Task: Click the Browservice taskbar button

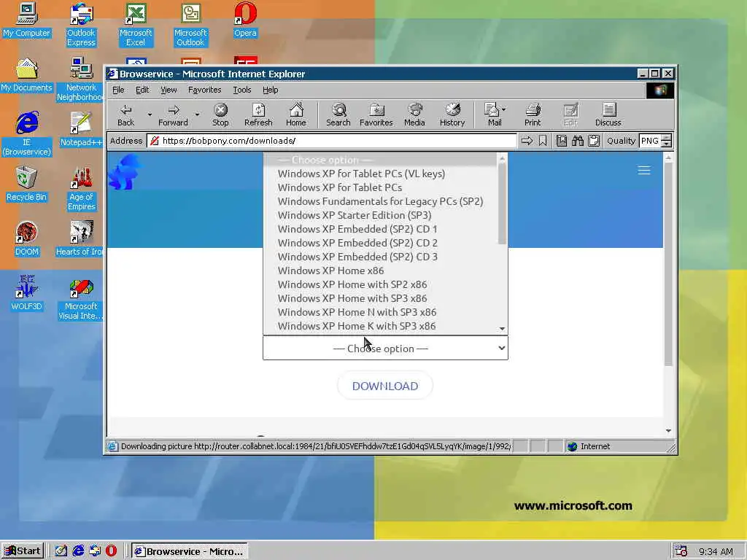Action: point(189,551)
